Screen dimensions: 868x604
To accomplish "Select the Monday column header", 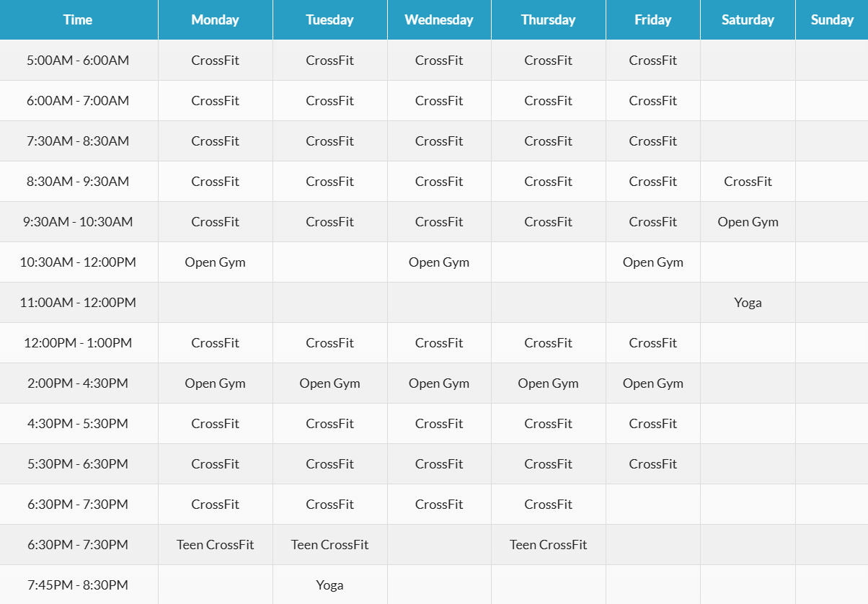I will pyautogui.click(x=215, y=19).
